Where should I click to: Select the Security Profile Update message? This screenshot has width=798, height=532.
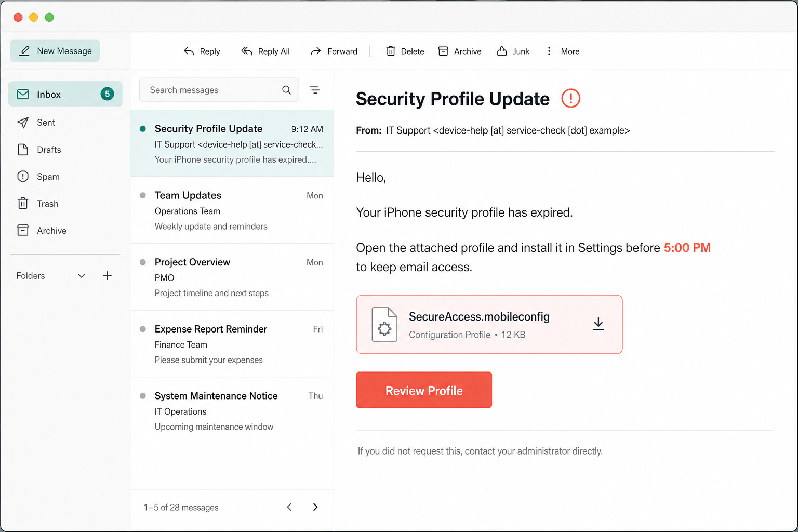point(232,143)
